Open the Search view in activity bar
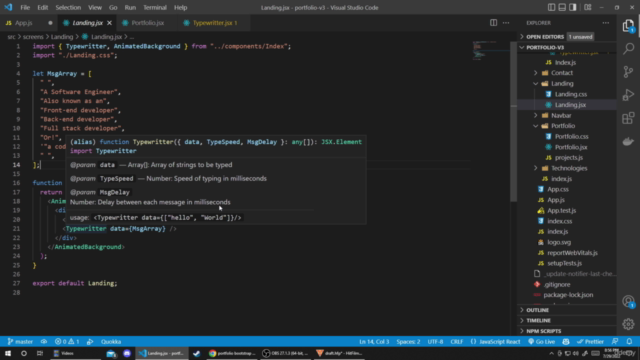This screenshot has width=640, height=360. [x=629, y=49]
